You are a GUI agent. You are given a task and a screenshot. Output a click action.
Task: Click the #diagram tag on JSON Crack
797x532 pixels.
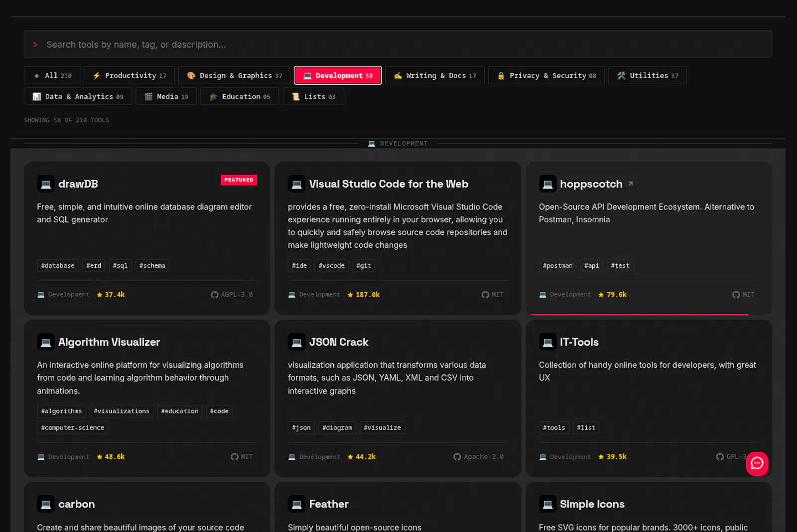(x=337, y=427)
